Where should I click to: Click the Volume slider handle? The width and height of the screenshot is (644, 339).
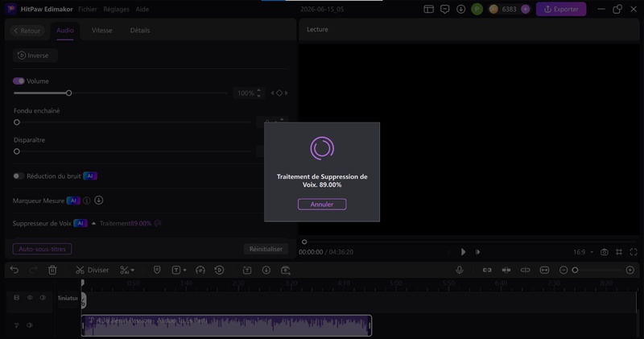point(69,93)
